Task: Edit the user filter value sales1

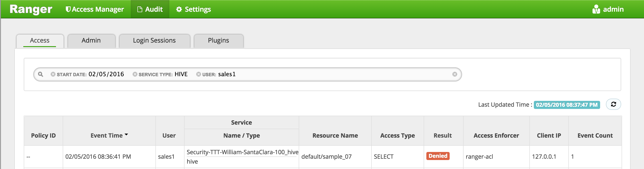Action: (227, 74)
